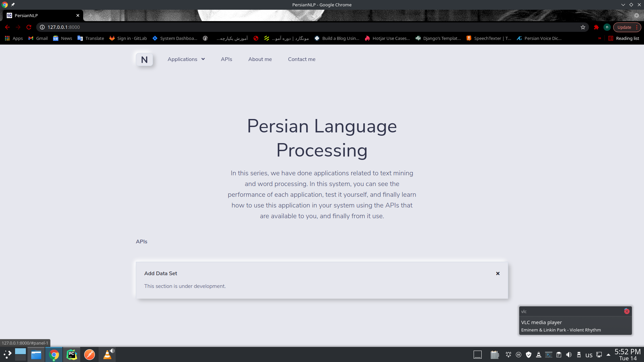Expand the system tray hidden icons arrow
Screen dimensions: 644x362
(608, 355)
